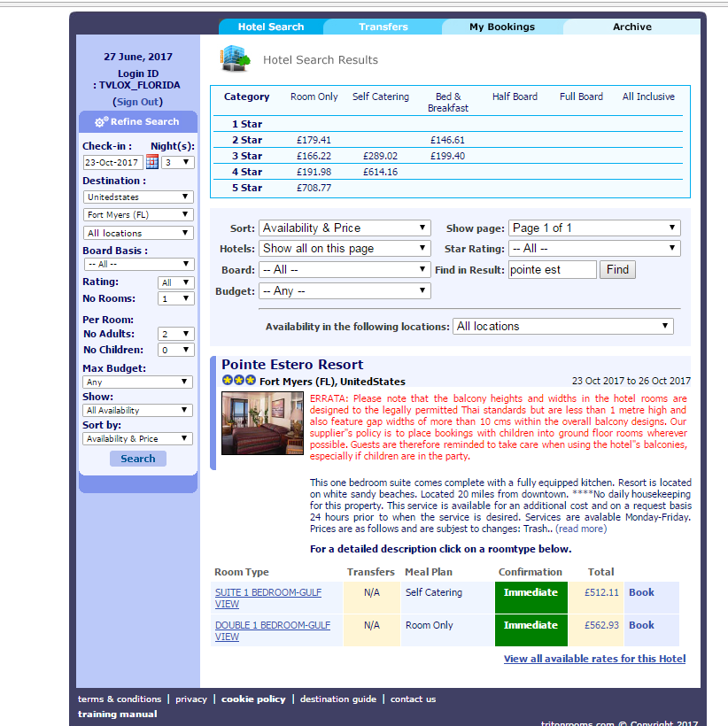The image size is (728, 726).
Task: Open the SUITE 1 BEDROOM-GULF VIEW room link
Action: [x=267, y=598]
